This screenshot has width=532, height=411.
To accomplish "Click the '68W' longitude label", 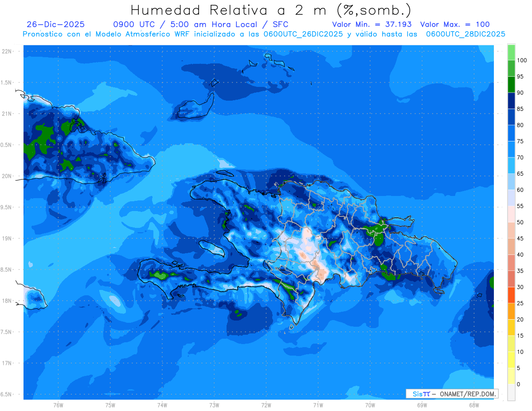I will pos(474,405).
